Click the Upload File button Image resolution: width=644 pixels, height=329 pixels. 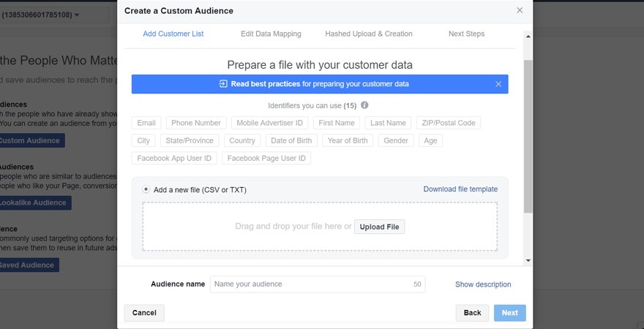(x=379, y=227)
